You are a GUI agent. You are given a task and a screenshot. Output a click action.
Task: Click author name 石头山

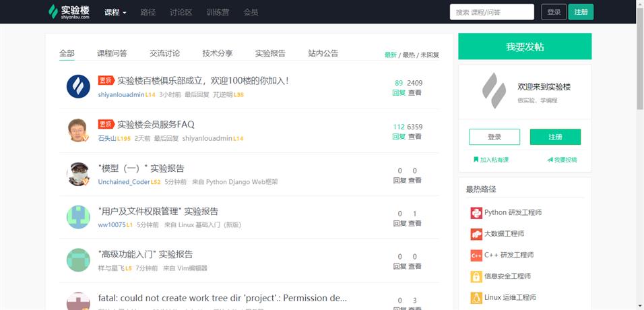[107, 139]
